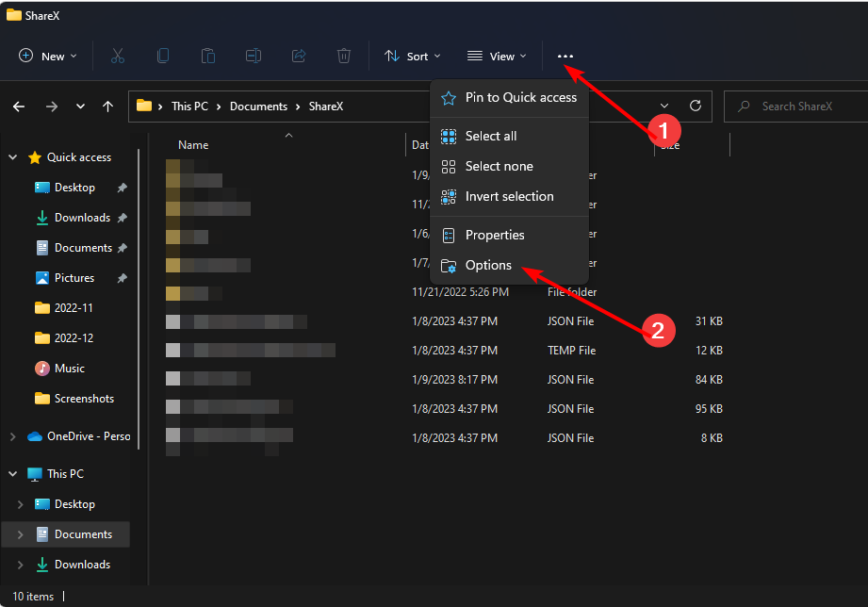This screenshot has height=607, width=868.
Task: Sort by the Name column header
Action: coord(193,145)
